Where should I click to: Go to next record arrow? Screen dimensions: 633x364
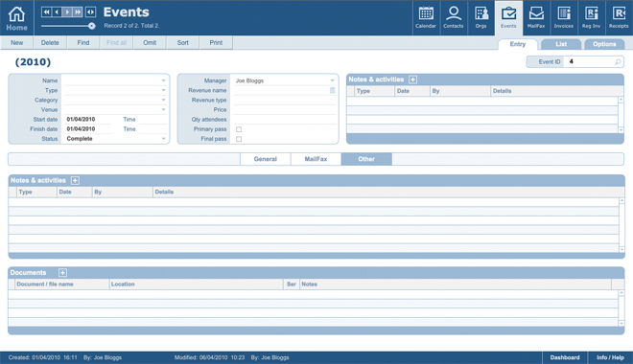[x=67, y=12]
